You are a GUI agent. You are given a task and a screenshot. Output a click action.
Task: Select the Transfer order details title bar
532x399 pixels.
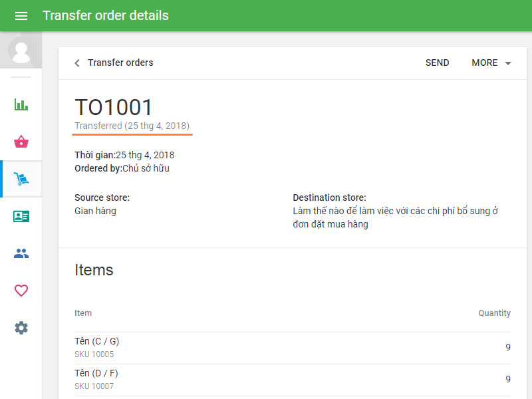tap(106, 15)
